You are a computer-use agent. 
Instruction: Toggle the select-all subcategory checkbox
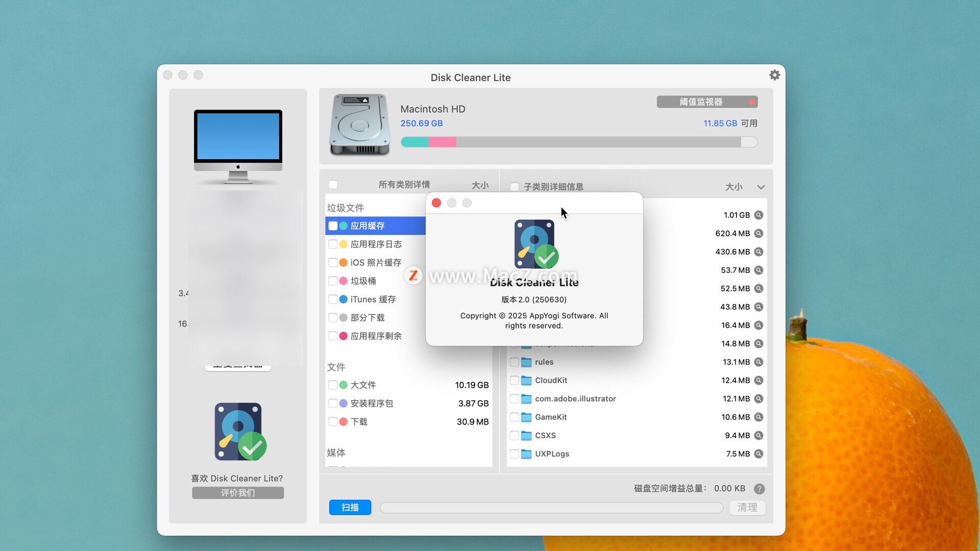click(514, 187)
